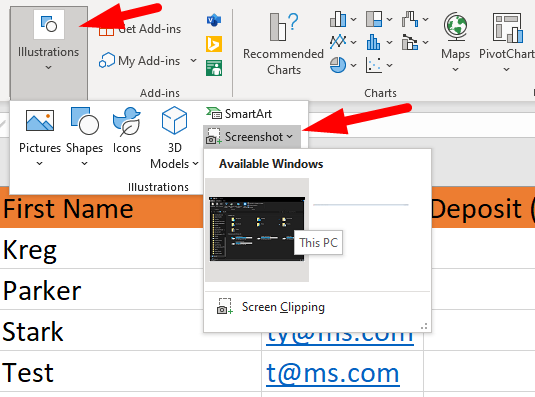Insert a SmartArt graphic
Viewport: 535px width, 397px height.
click(x=239, y=114)
